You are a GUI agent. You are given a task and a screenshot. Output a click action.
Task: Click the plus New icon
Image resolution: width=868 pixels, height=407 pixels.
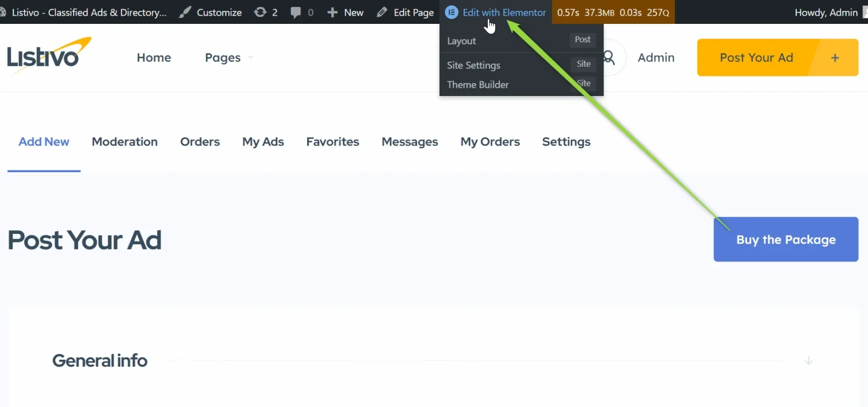333,12
